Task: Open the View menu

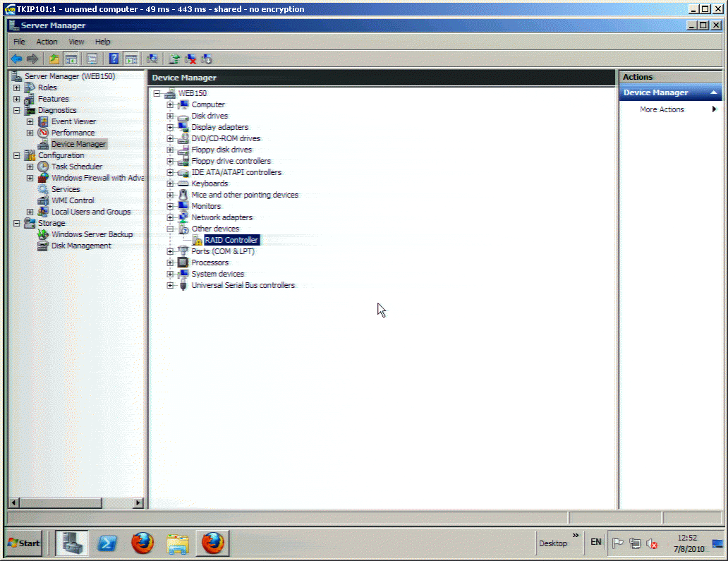Action: pos(77,42)
